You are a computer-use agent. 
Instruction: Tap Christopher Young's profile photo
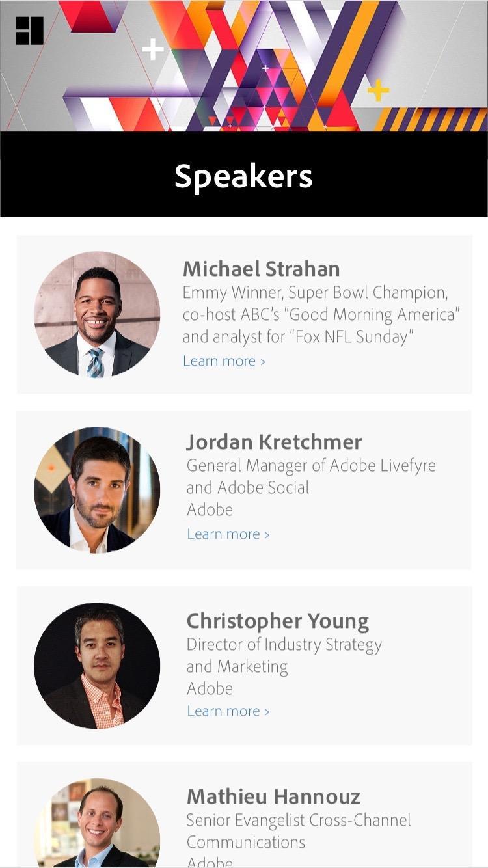point(96,665)
